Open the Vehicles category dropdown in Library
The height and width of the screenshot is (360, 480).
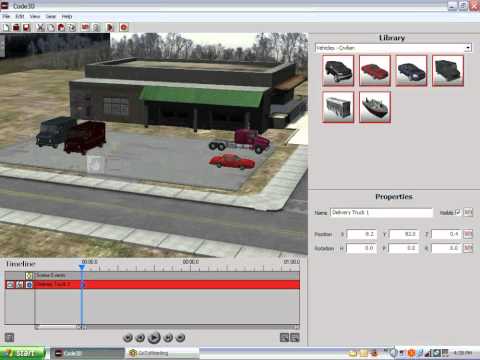click(393, 48)
